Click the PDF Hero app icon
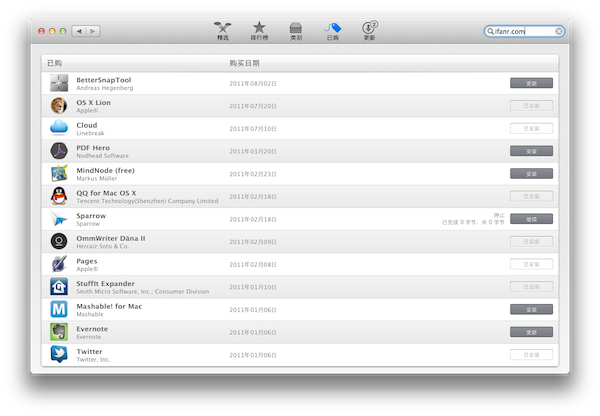The image size is (600, 416). pyautogui.click(x=59, y=151)
